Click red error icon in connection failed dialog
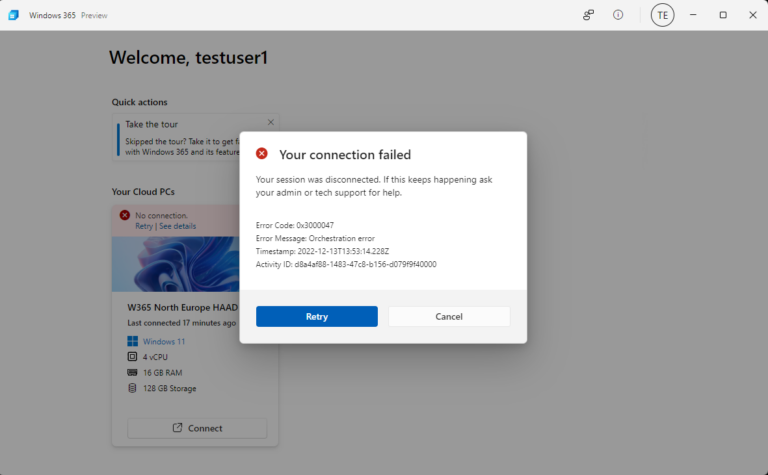 [262, 154]
